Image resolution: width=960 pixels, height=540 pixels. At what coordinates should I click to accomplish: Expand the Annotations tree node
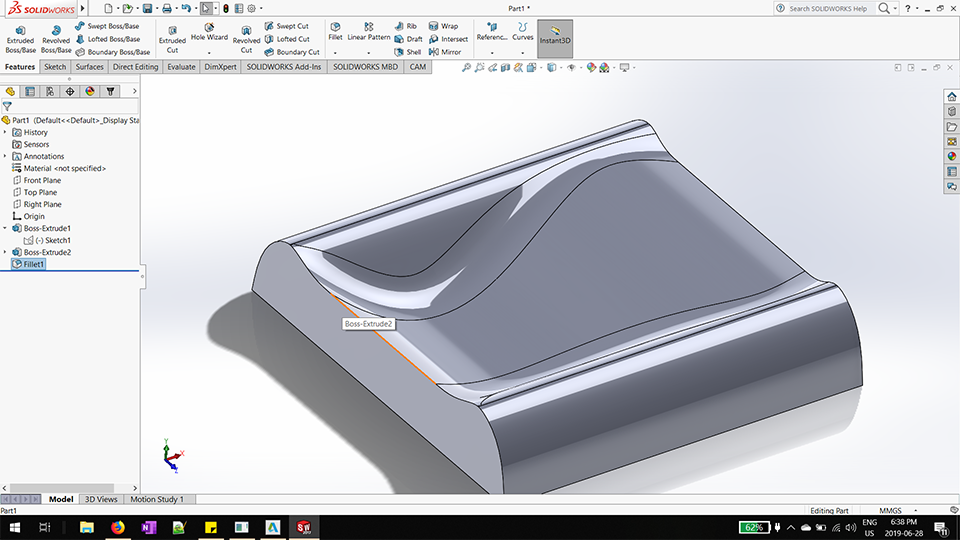pyautogui.click(x=5, y=156)
